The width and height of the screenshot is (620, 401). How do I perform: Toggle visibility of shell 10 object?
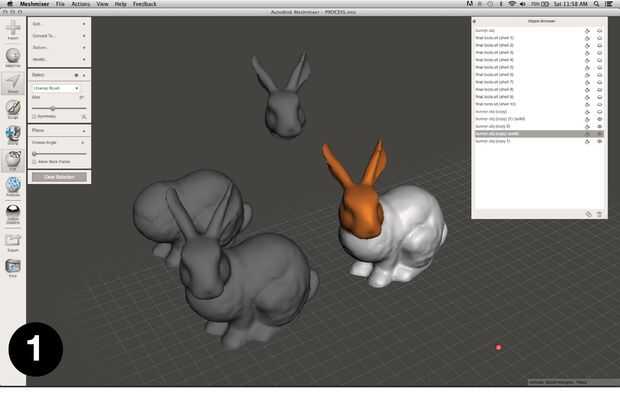coord(599,104)
